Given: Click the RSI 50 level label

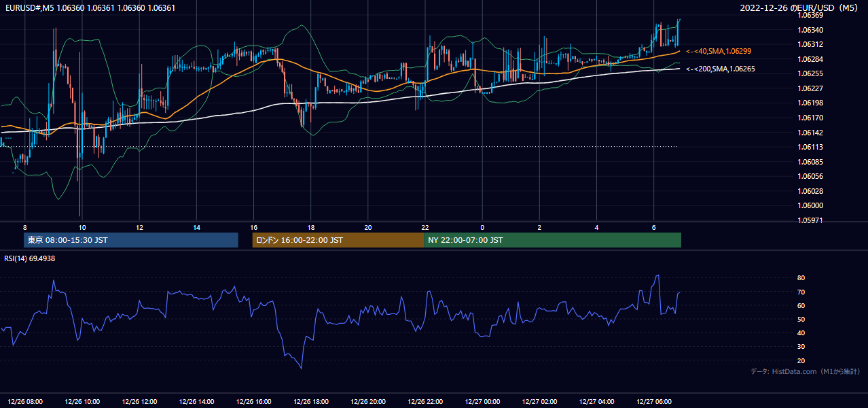Looking at the screenshot, I should click(x=801, y=319).
